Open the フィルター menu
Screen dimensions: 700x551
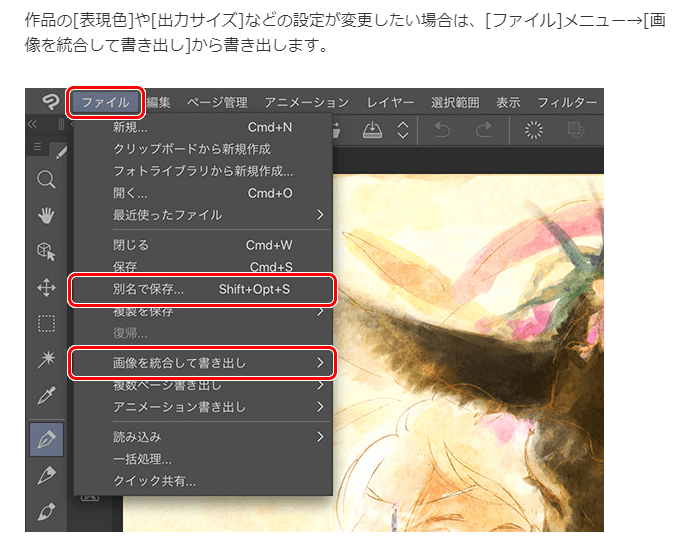567,102
